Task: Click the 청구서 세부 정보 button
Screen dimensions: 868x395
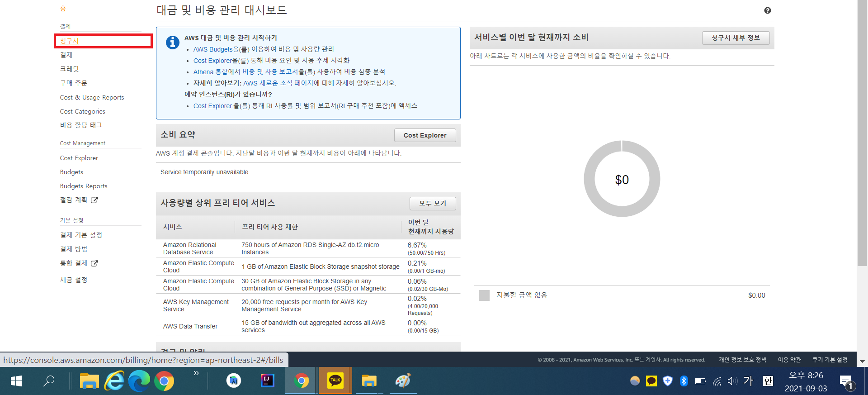Action: (736, 38)
